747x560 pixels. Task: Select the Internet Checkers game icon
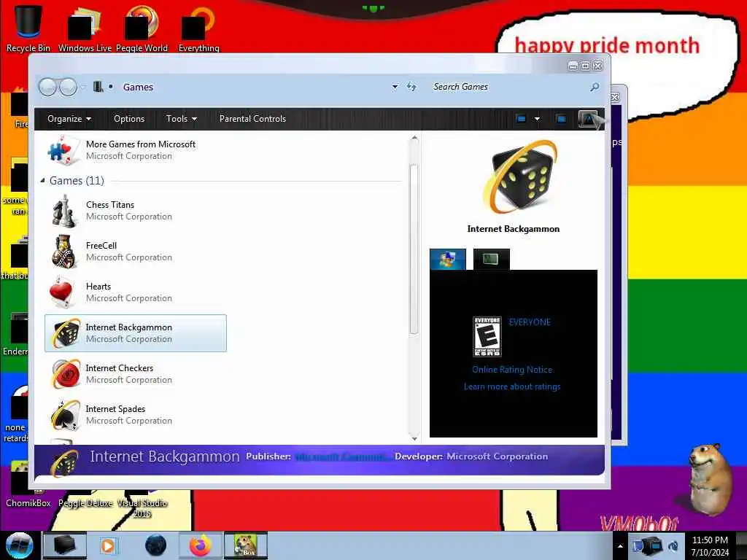[66, 374]
